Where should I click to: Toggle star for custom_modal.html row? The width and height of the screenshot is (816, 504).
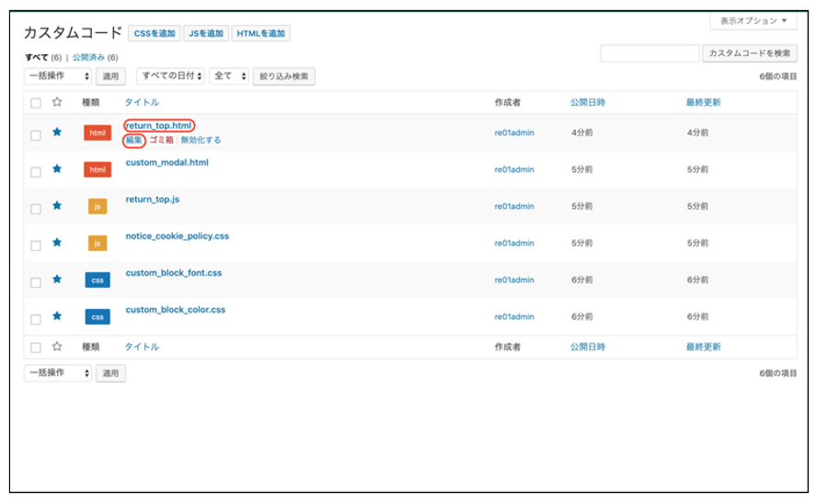pyautogui.click(x=57, y=169)
